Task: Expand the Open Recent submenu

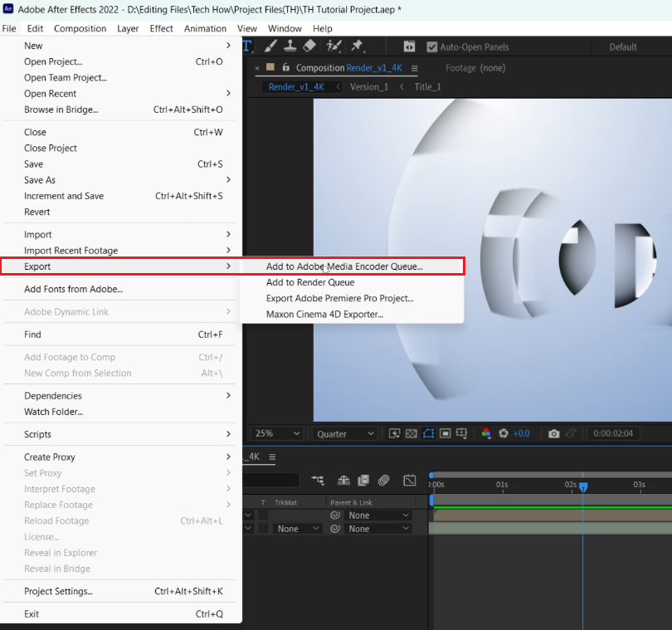Action: [x=121, y=94]
